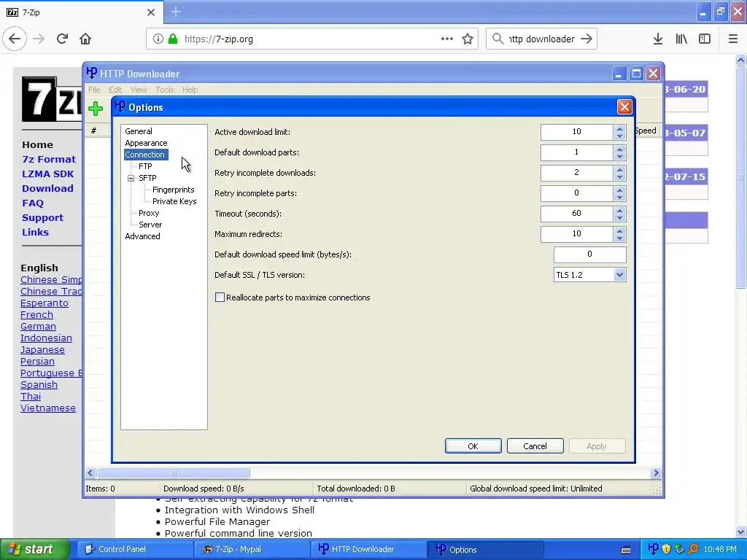The image size is (747, 560).
Task: Click OK in the Options dialog
Action: [473, 446]
